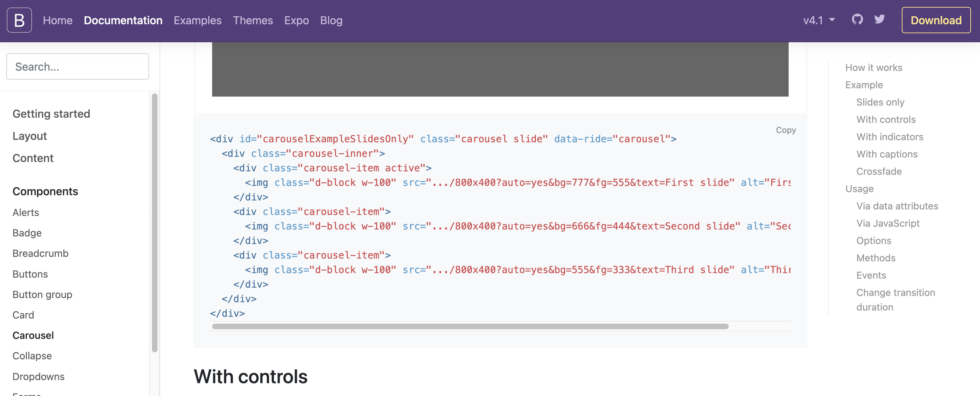This screenshot has width=980, height=396.
Task: Jump to Methods section
Action: click(876, 258)
